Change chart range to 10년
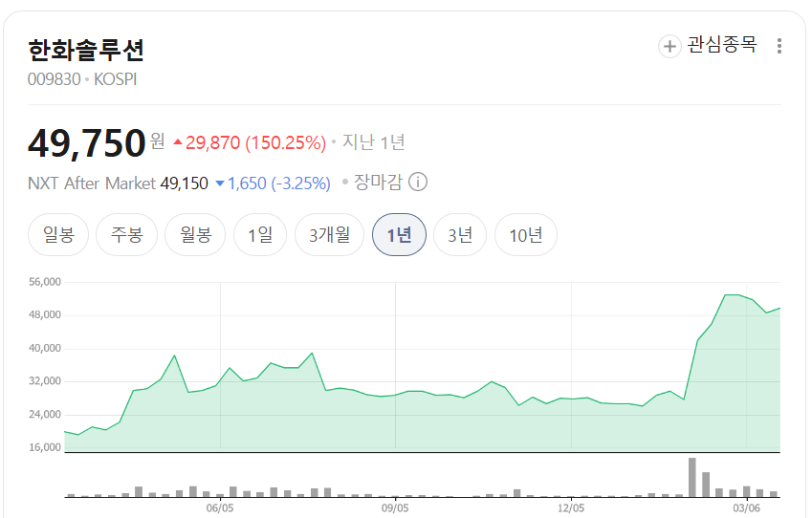This screenshot has height=518, width=812. tap(526, 235)
